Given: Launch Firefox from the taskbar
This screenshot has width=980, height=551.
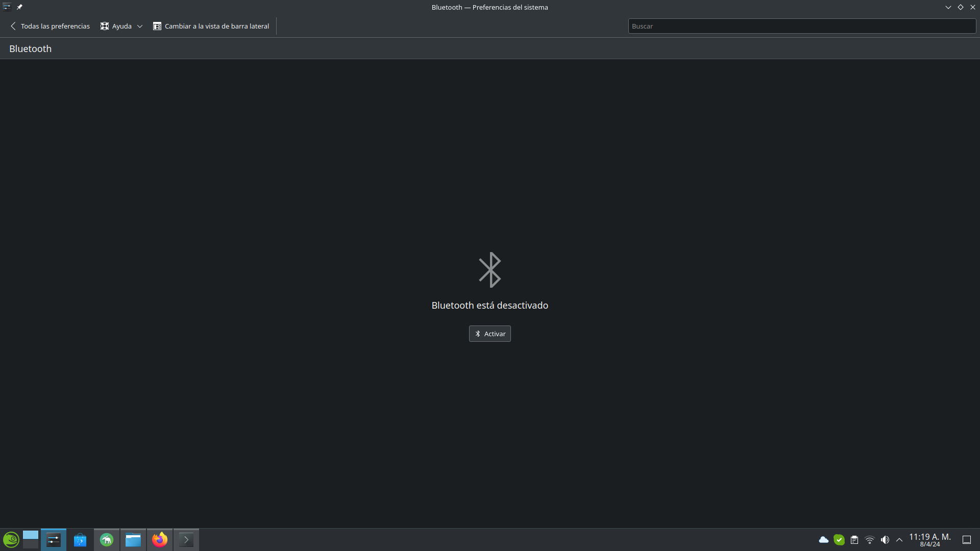Looking at the screenshot, I should pyautogui.click(x=160, y=540).
